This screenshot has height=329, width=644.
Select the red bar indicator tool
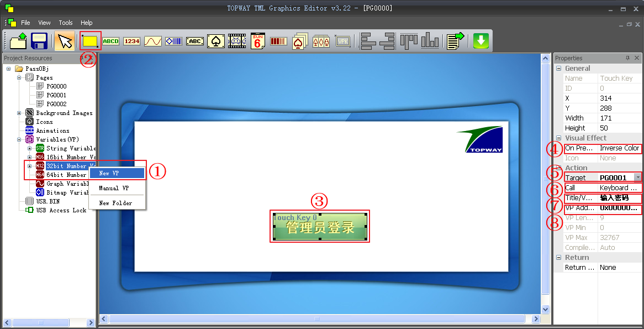pos(278,41)
